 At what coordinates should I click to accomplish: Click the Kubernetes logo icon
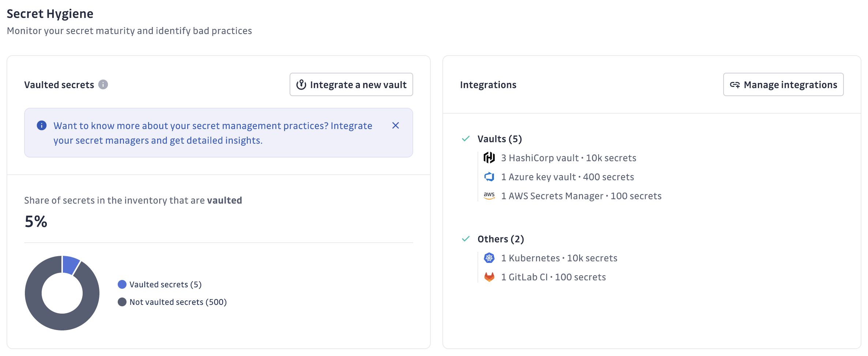point(489,258)
